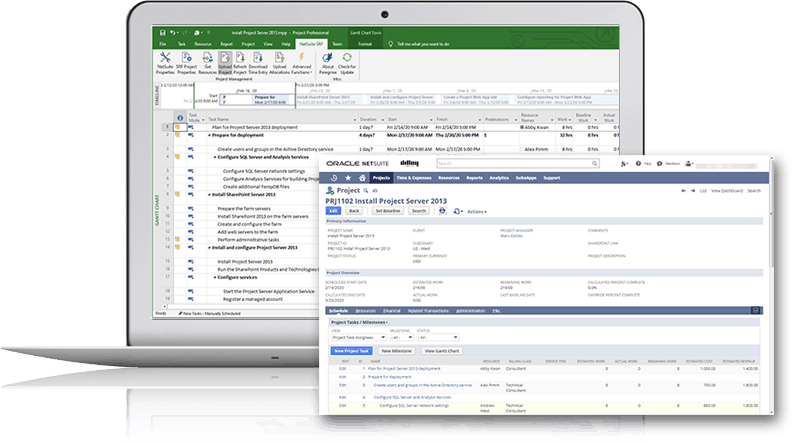The image size is (792, 443).
Task: Open the Report ribbon tab
Action: 226,44
